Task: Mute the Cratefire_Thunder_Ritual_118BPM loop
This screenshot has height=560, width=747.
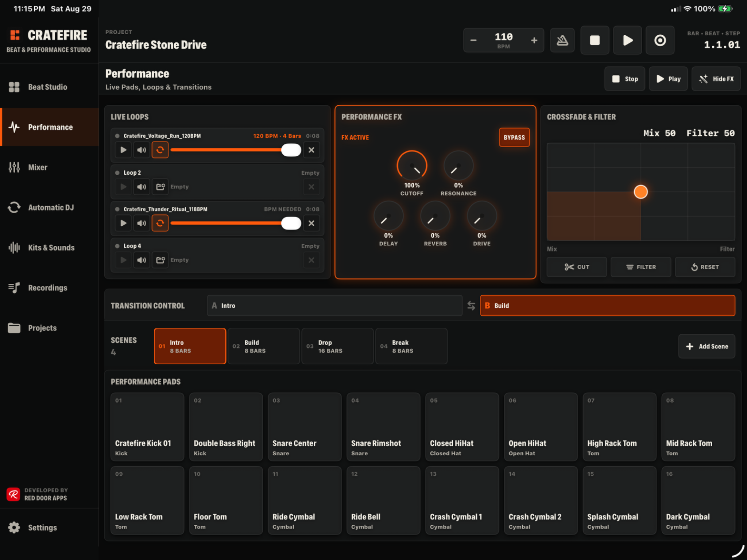Action: [x=142, y=223]
